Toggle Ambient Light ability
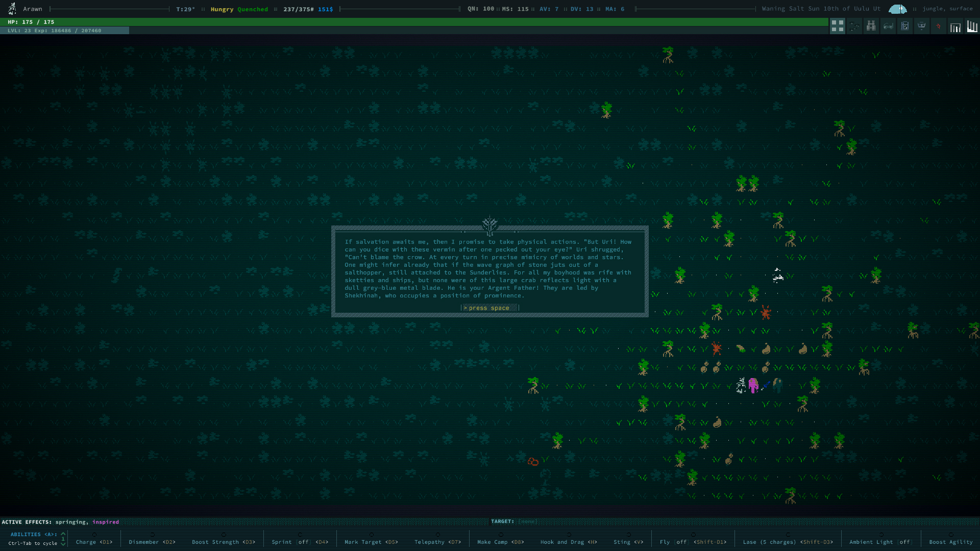The height and width of the screenshot is (551, 980). [x=880, y=542]
